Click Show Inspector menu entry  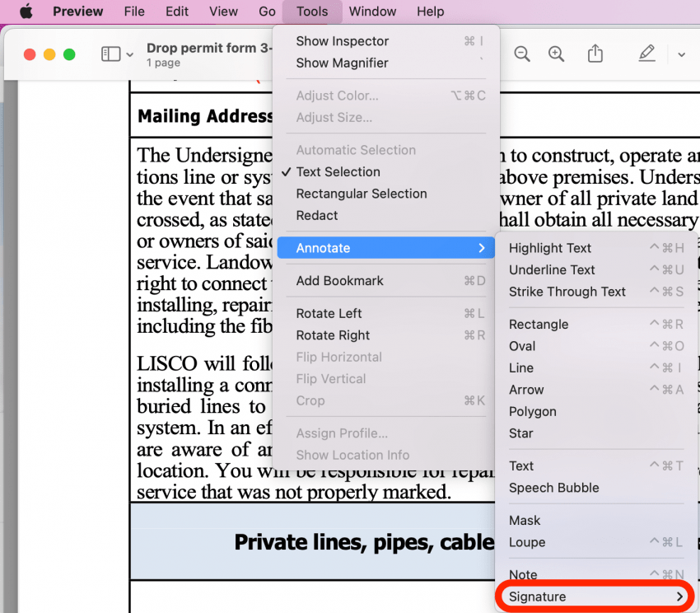[x=342, y=41]
